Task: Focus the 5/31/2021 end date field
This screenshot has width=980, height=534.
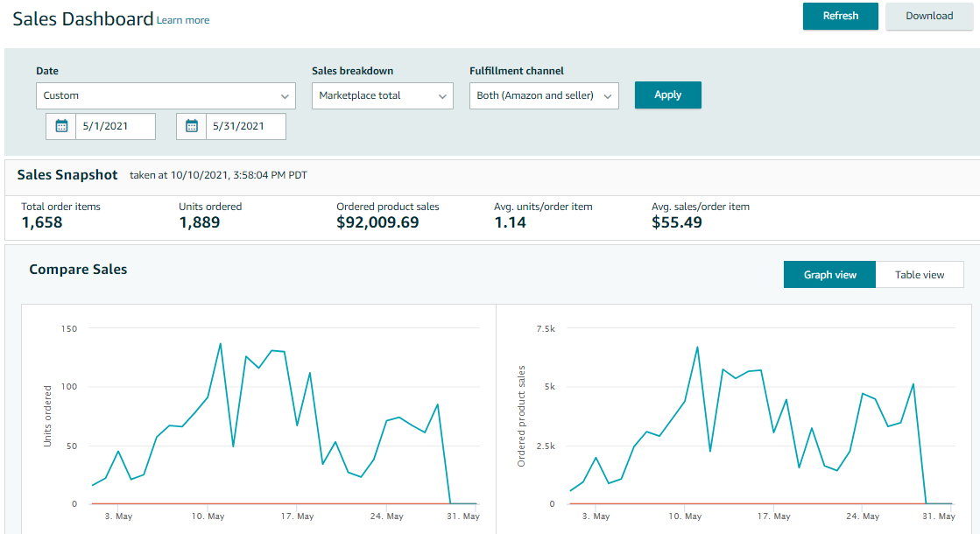Action: (245, 126)
